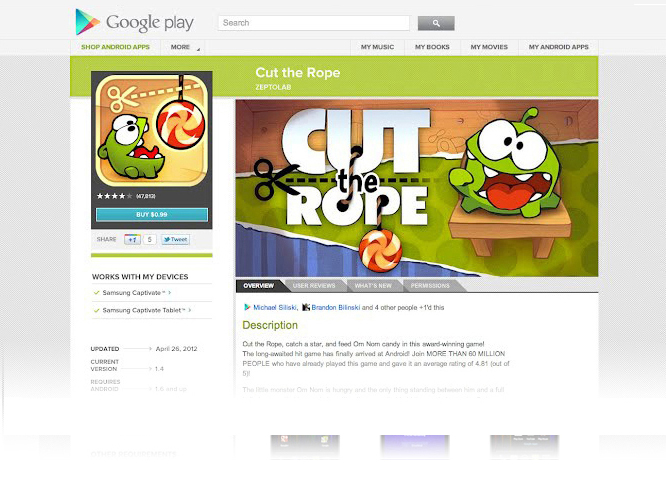666x481 pixels.
Task: Focus the Search input field
Action: 314,23
